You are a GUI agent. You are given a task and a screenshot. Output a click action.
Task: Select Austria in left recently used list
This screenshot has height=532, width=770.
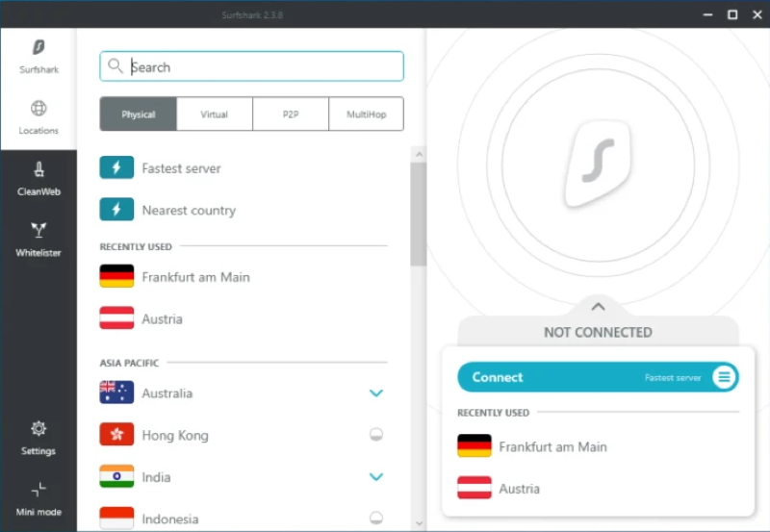click(244, 318)
